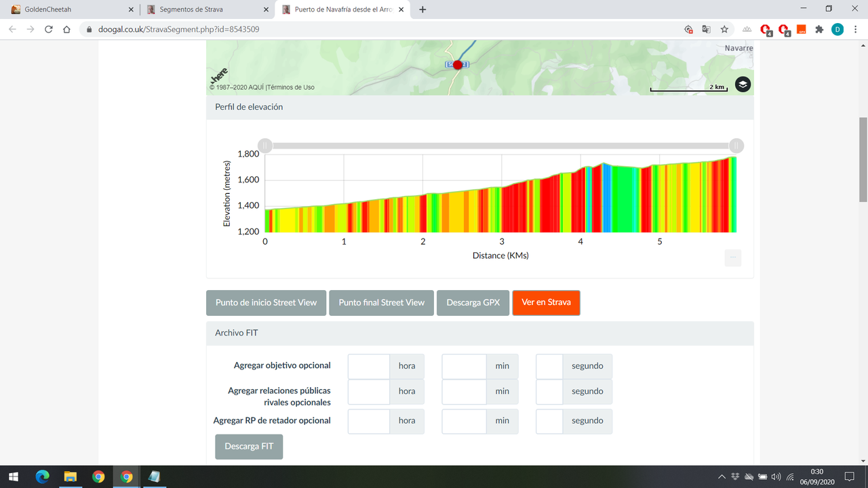
Task: Go forward in browser history
Action: click(31, 29)
